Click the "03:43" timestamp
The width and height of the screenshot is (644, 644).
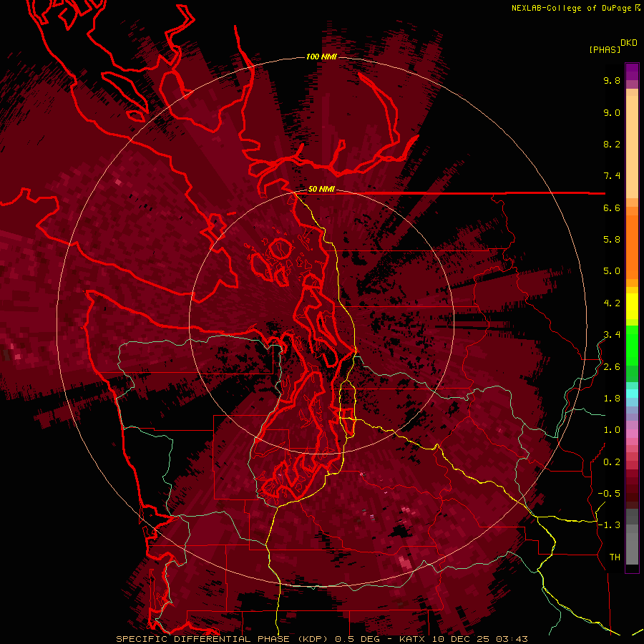(x=512, y=639)
